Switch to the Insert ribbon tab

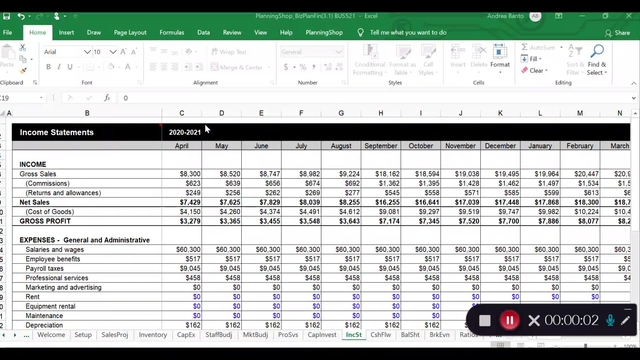[66, 32]
